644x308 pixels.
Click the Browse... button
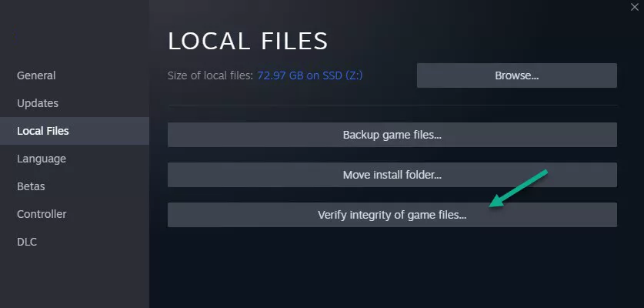[x=517, y=75]
